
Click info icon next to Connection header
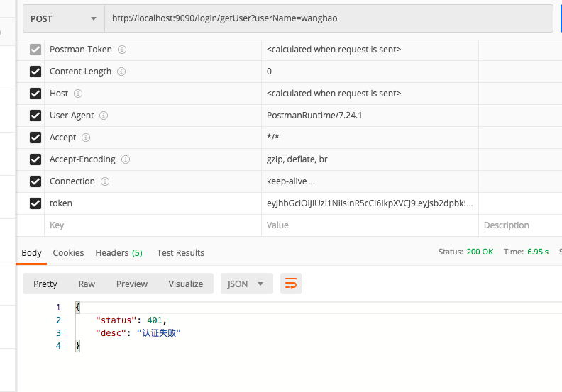pyautogui.click(x=105, y=181)
